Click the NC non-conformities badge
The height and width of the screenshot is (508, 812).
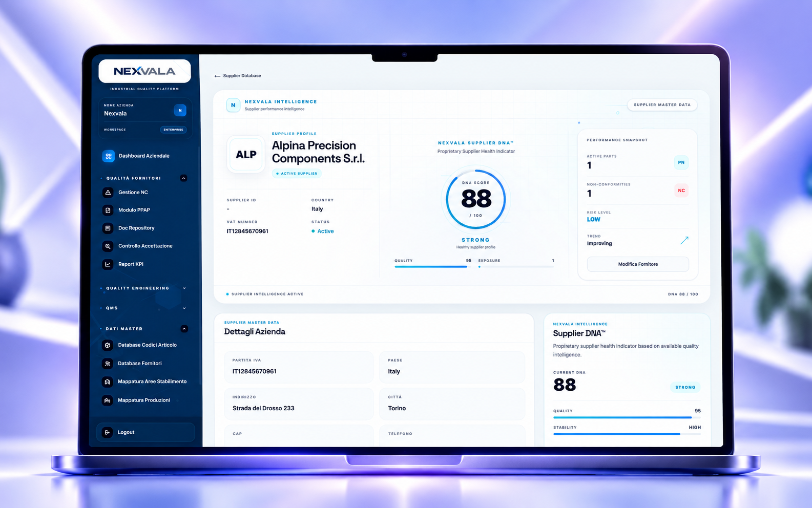pos(681,190)
